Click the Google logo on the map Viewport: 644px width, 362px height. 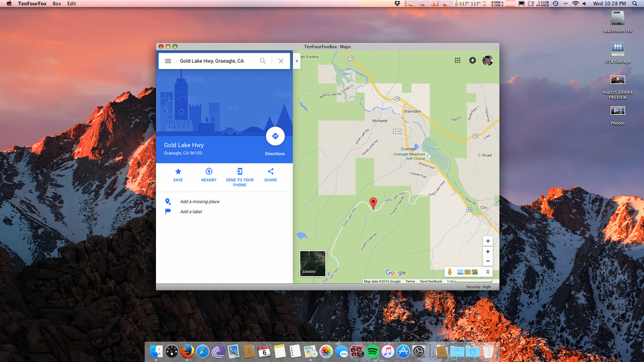396,273
